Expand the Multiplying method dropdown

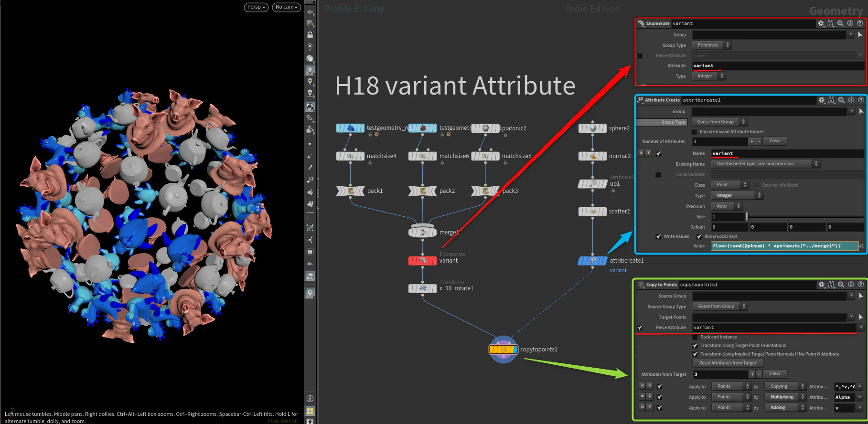(x=785, y=397)
